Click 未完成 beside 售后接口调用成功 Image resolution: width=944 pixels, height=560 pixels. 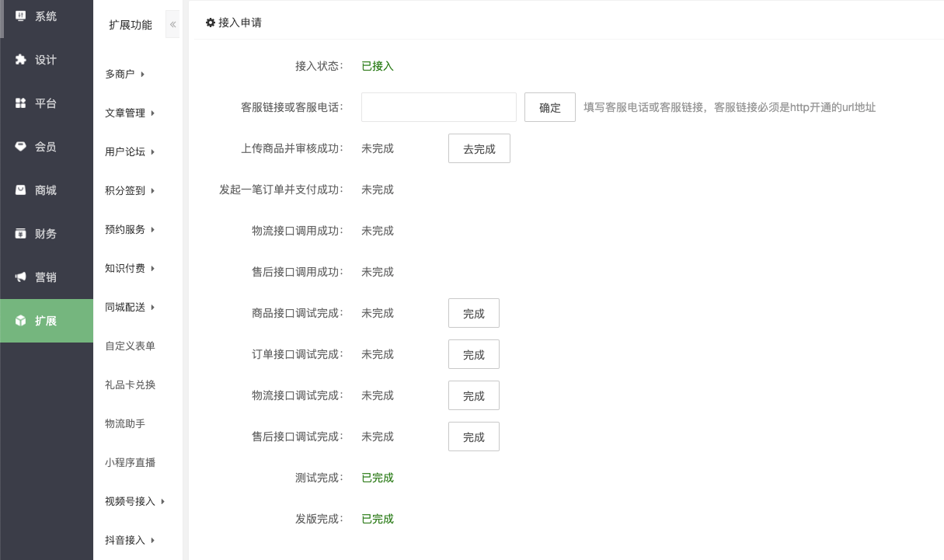point(378,272)
